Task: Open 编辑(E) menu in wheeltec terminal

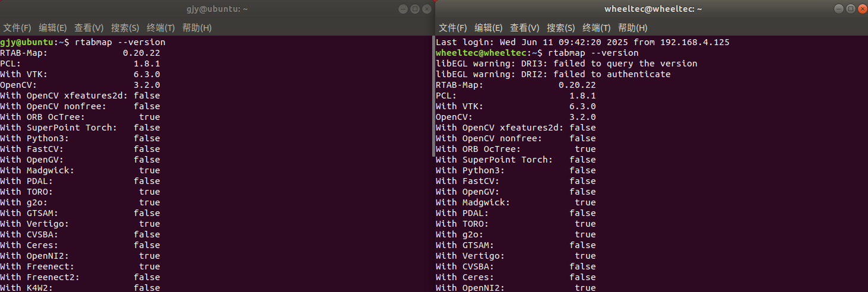Action: 488,28
